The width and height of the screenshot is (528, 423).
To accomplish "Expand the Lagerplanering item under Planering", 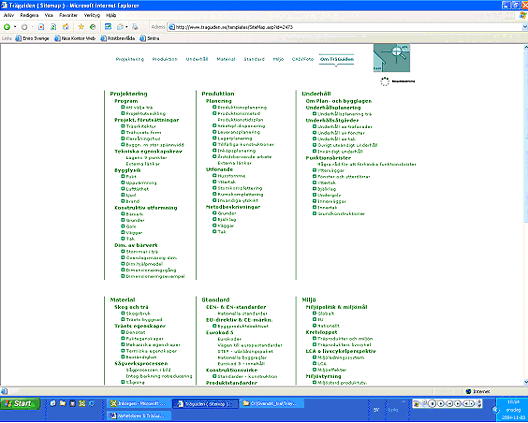I will (x=214, y=138).
